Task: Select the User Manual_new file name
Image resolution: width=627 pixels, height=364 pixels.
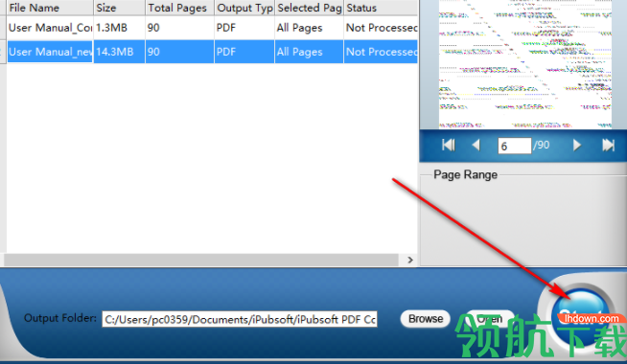Action: pyautogui.click(x=50, y=52)
